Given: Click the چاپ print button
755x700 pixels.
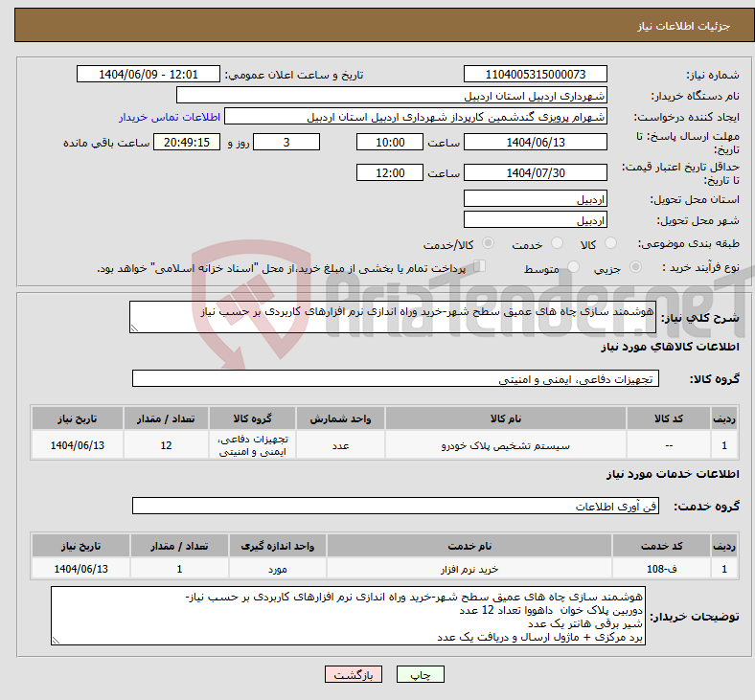Looking at the screenshot, I should 420,674.
